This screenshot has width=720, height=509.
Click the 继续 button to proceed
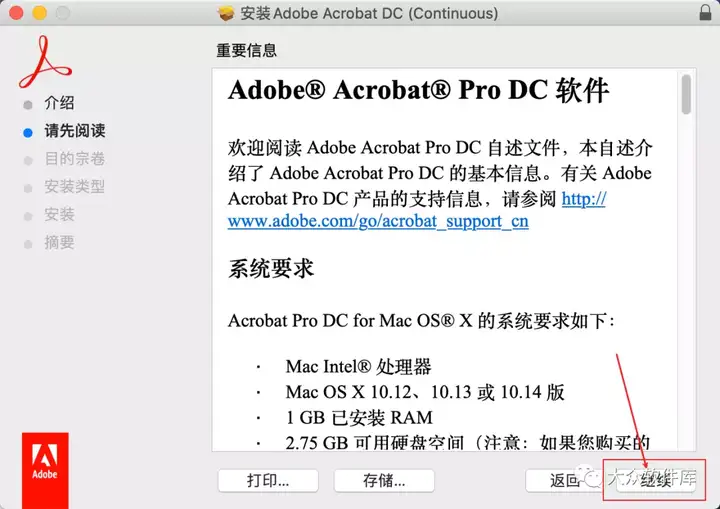click(656, 481)
